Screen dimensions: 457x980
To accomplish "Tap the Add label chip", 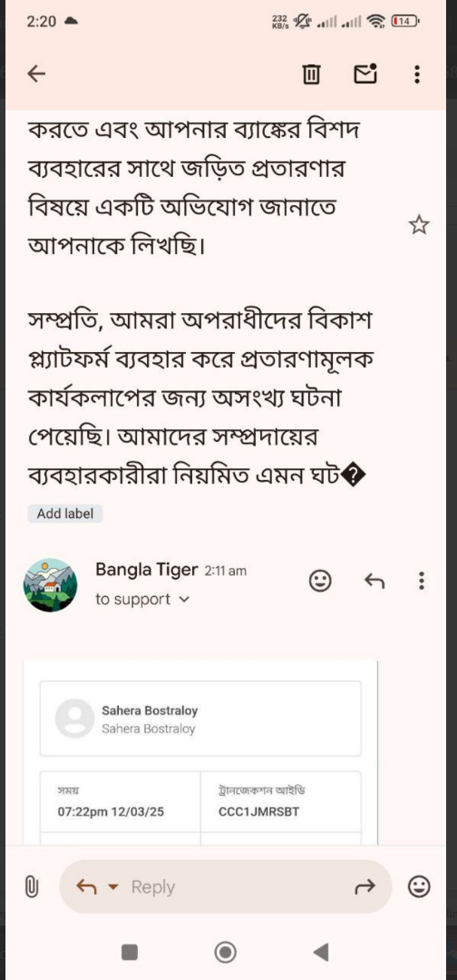I will coord(65,514).
